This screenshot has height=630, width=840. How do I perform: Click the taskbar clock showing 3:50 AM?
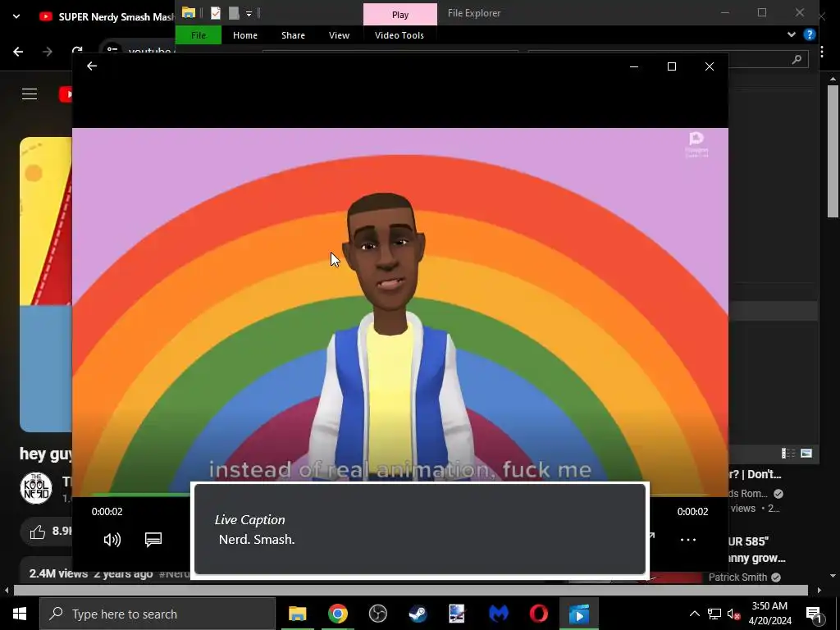click(769, 614)
